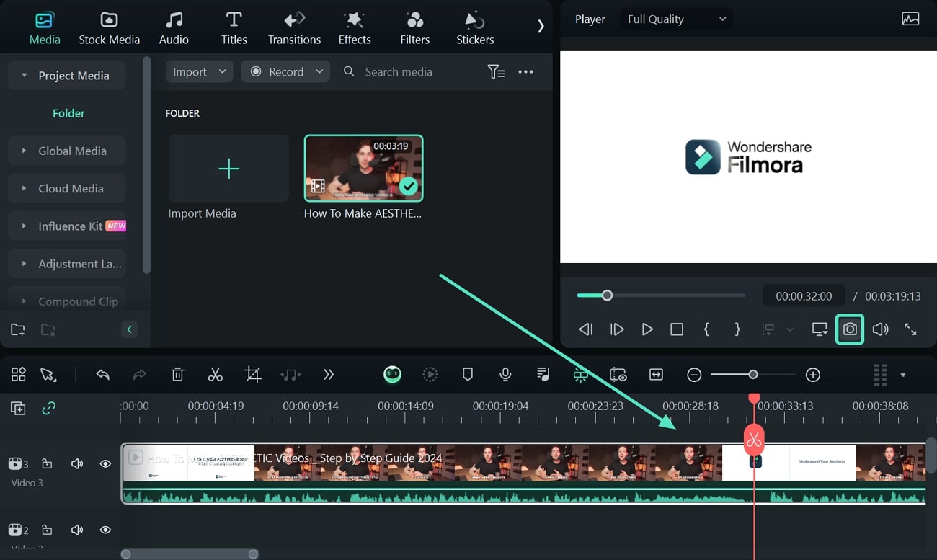Viewport: 937px width, 560px height.
Task: Open audio notes list icon
Action: coord(543,375)
